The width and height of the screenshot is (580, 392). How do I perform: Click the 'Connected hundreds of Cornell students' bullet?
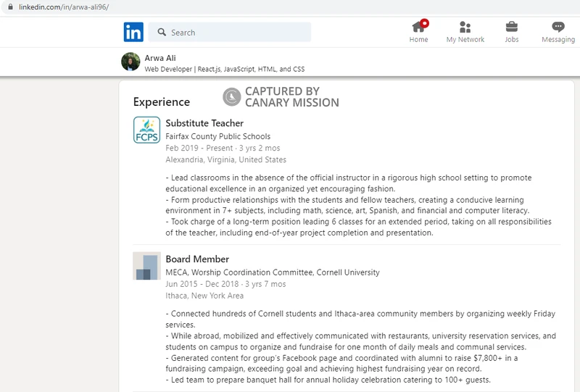point(360,319)
